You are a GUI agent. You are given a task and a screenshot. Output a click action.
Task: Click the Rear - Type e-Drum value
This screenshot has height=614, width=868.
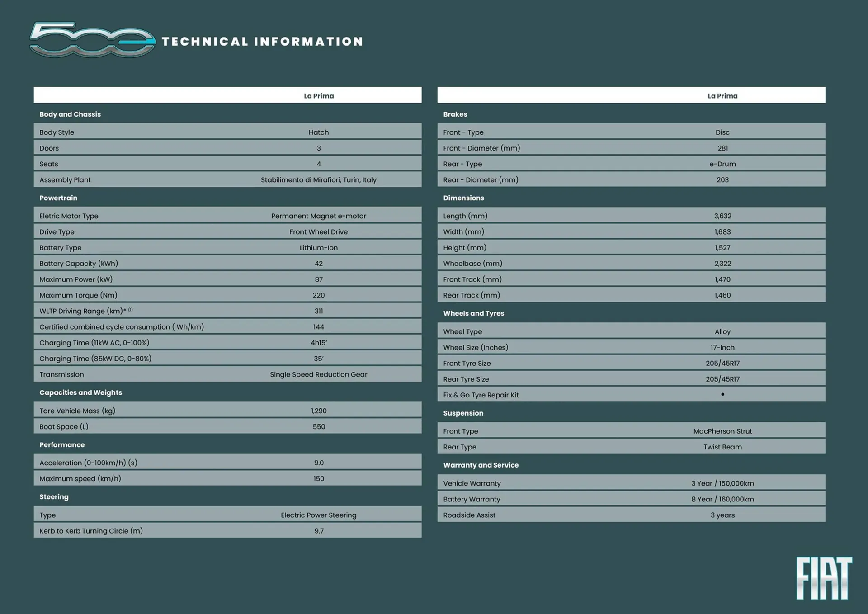coord(722,164)
